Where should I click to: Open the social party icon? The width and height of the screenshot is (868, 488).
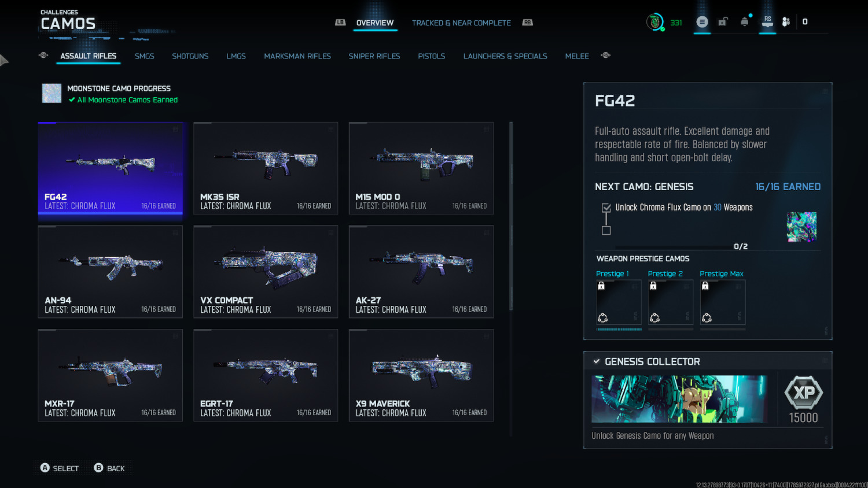click(x=786, y=22)
